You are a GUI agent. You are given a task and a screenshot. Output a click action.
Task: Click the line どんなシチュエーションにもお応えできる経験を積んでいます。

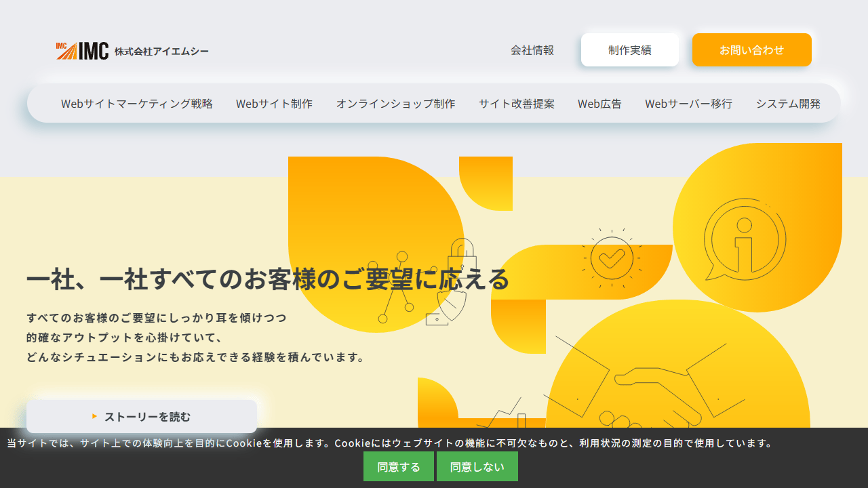pos(196,357)
